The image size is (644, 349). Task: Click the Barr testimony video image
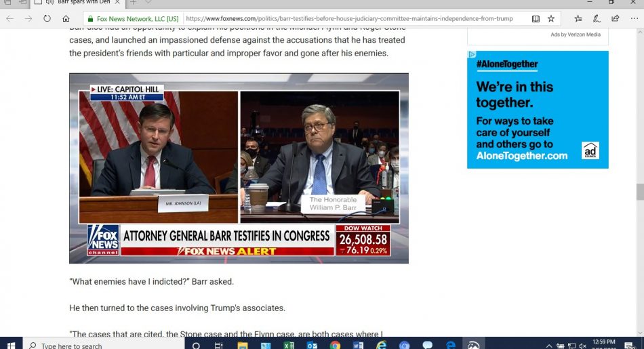[x=239, y=168]
